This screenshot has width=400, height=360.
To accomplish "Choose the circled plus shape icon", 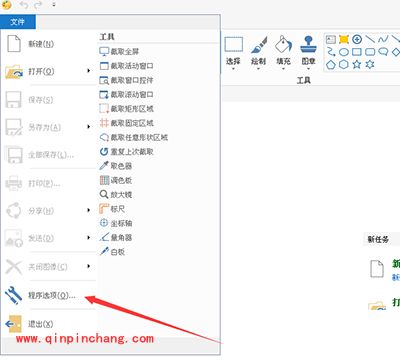I will point(357,40).
